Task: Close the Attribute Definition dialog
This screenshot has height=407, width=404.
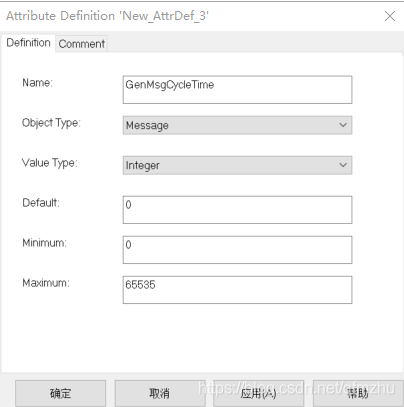Action: (x=390, y=16)
